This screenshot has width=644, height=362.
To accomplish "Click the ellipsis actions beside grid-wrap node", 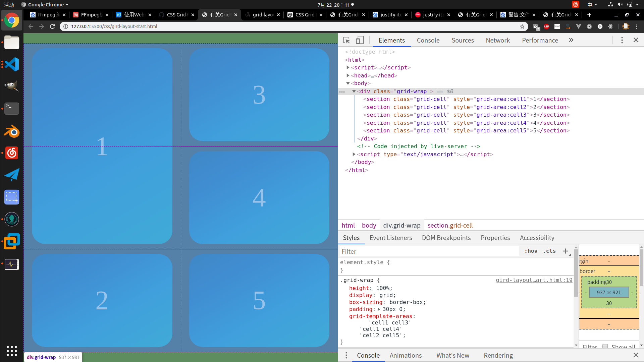I will pyautogui.click(x=342, y=92).
